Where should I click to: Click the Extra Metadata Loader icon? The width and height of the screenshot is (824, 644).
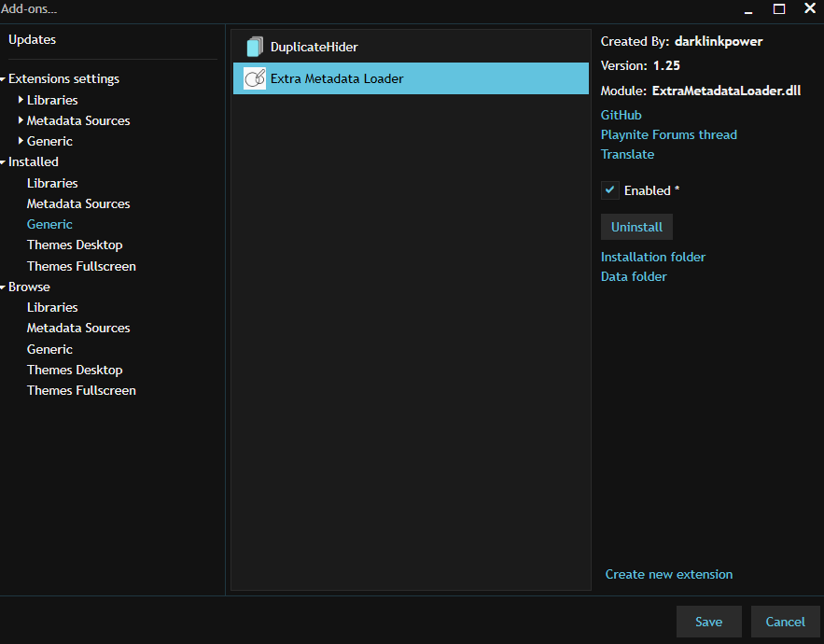[255, 78]
